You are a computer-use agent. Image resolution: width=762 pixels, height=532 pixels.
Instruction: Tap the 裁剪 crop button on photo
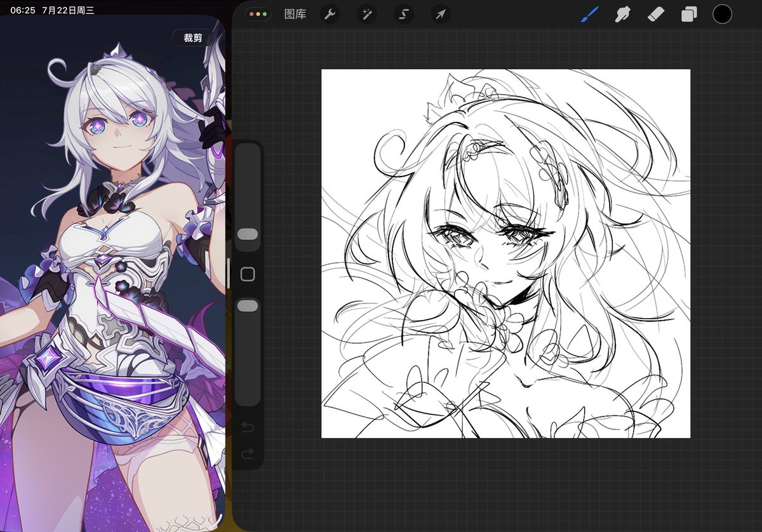(193, 38)
